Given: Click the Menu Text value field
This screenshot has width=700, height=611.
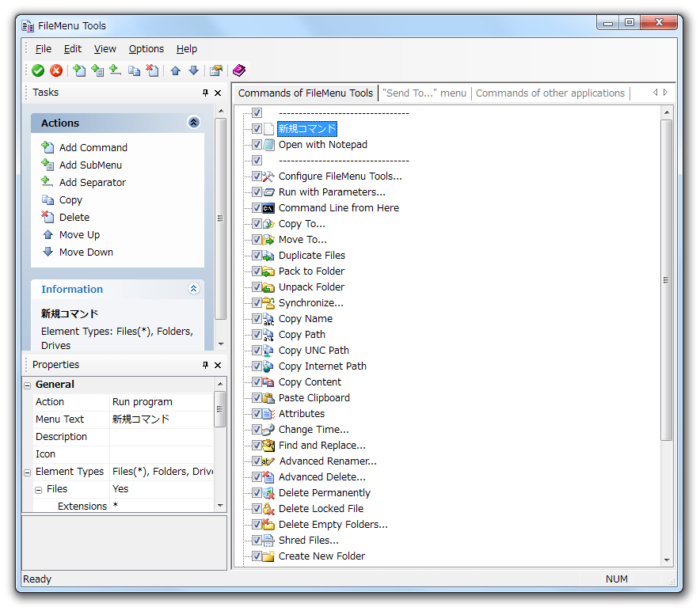Looking at the screenshot, I should [162, 419].
